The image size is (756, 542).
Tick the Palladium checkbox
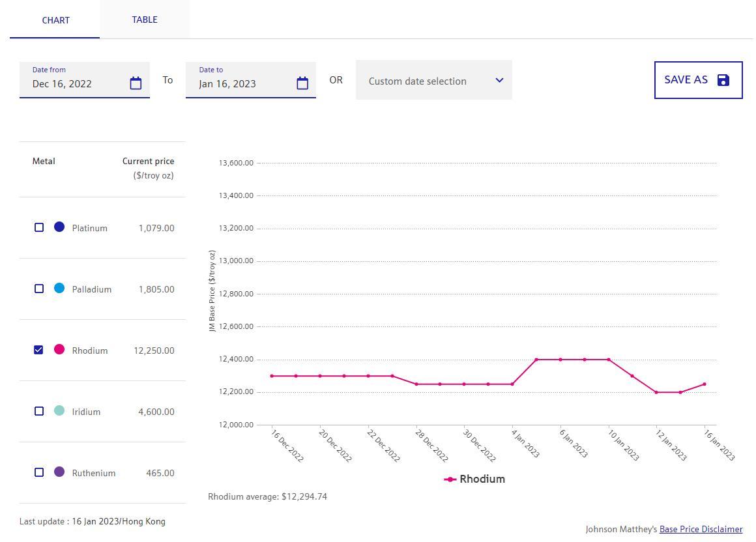[x=39, y=289]
